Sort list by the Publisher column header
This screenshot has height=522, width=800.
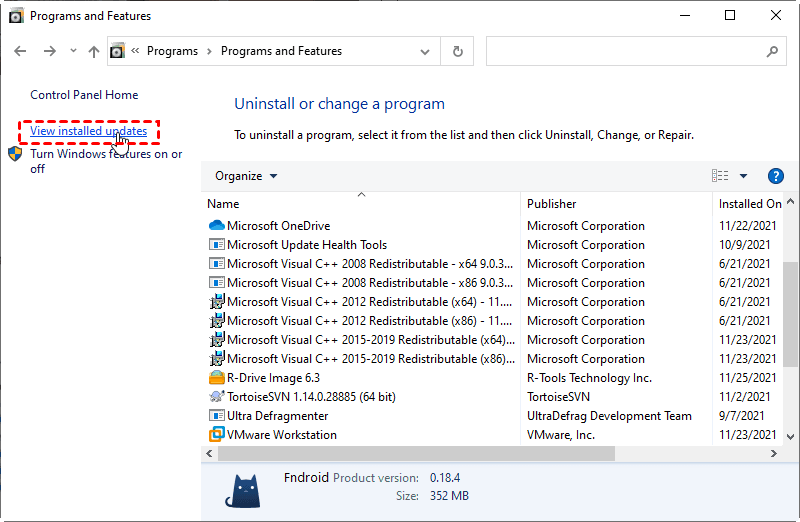552,203
